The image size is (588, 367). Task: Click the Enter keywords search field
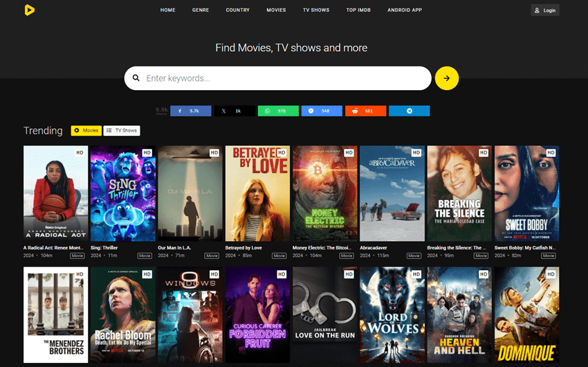(x=278, y=78)
